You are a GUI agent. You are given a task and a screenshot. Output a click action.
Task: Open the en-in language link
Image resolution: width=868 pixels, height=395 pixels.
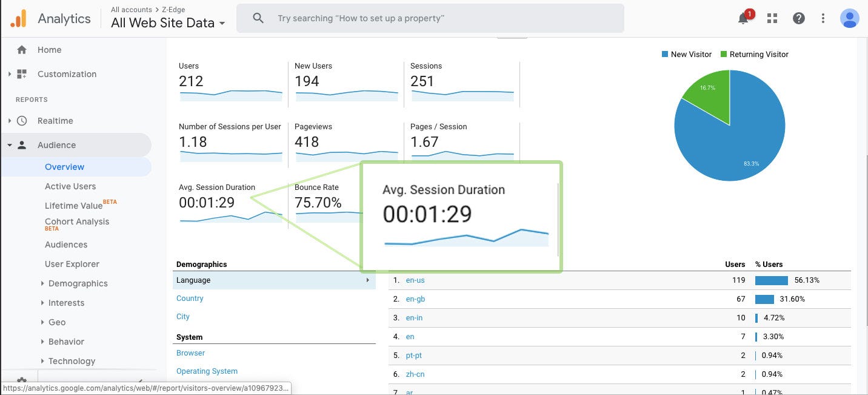(414, 318)
